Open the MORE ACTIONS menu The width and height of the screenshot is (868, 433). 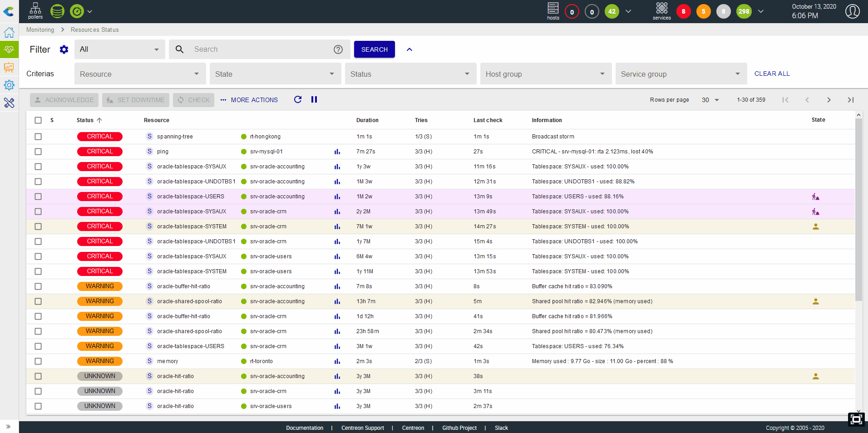pyautogui.click(x=249, y=100)
